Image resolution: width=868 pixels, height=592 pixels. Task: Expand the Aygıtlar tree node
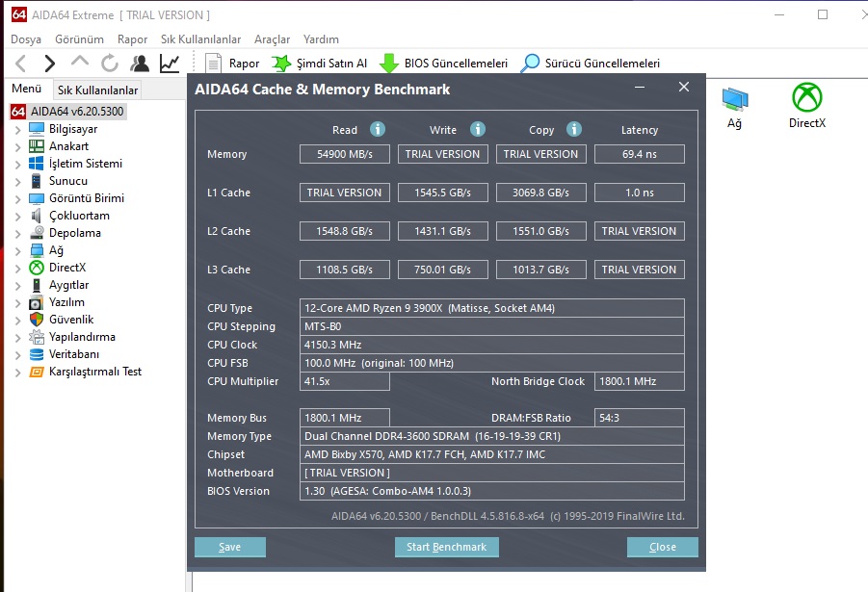coord(17,286)
